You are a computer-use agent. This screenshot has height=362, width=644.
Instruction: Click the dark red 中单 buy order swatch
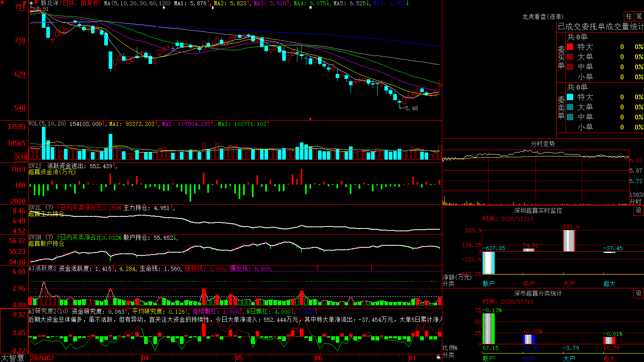click(570, 67)
